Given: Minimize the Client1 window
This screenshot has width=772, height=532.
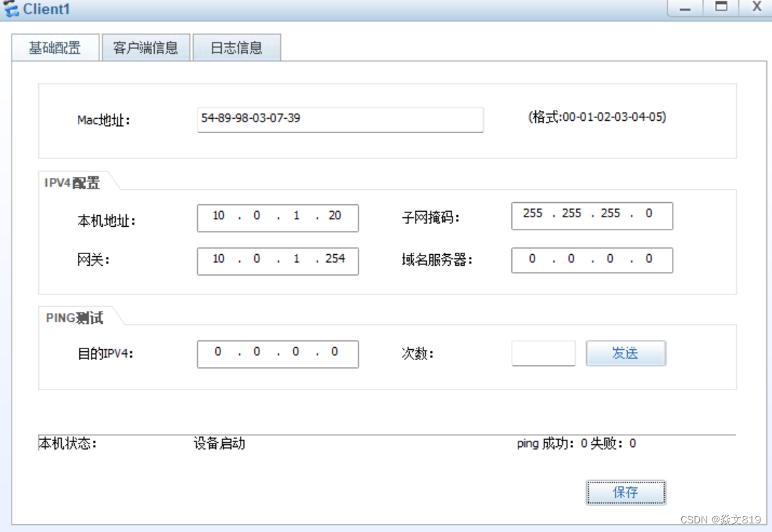Looking at the screenshot, I should pyautogui.click(x=685, y=8).
